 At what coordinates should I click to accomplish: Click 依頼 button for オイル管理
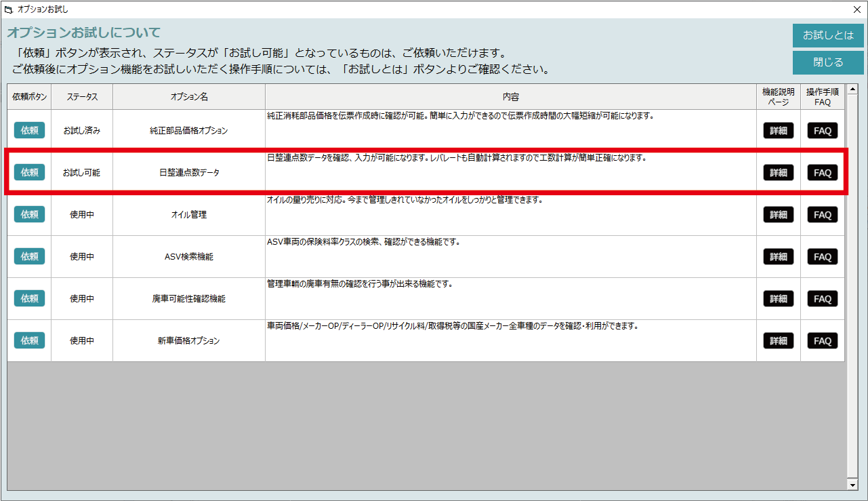pos(29,214)
